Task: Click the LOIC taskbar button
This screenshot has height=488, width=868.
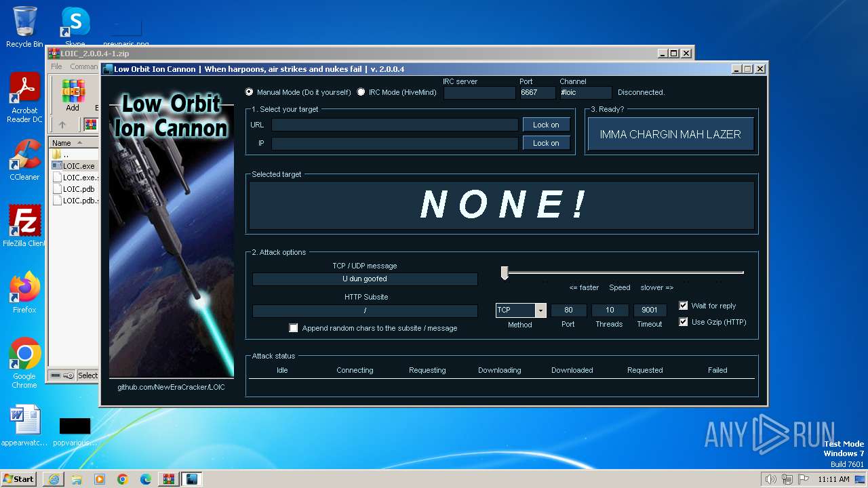Action: click(x=192, y=479)
